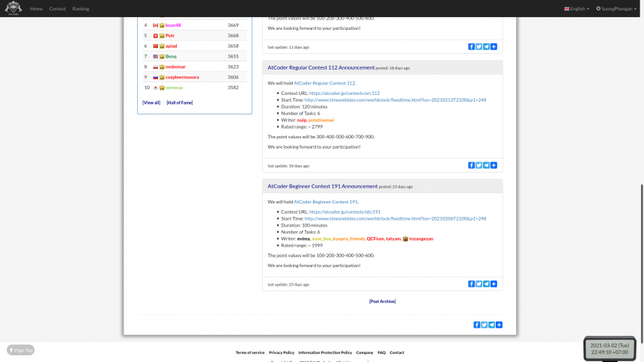Image resolution: width=644 pixels, height=362 pixels.
Task: Share the page on Telegram from the page-bottom share icons
Action: 491,325
